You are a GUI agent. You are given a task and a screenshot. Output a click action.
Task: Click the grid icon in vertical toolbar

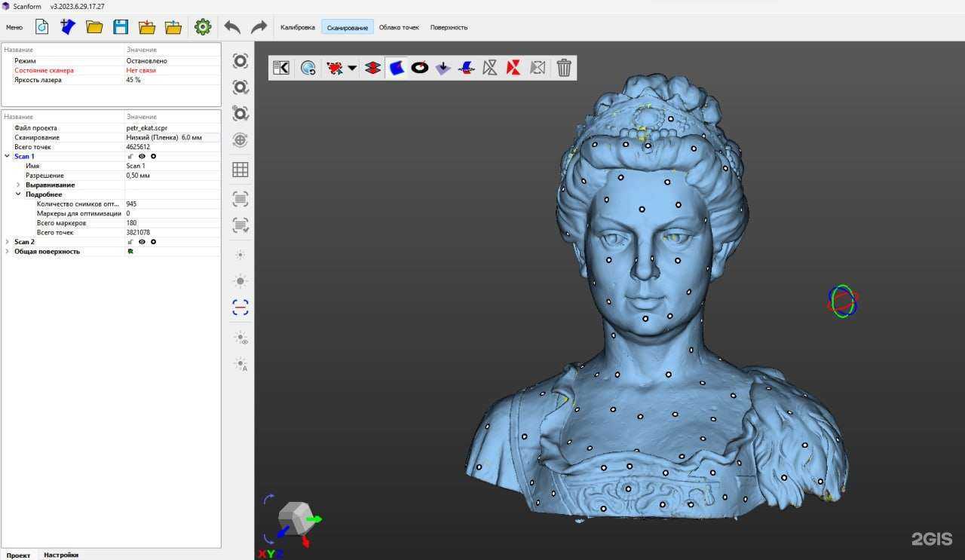(x=240, y=170)
